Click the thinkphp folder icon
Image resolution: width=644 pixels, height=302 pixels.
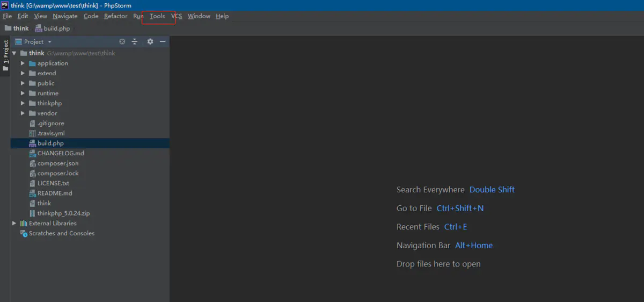(x=32, y=103)
